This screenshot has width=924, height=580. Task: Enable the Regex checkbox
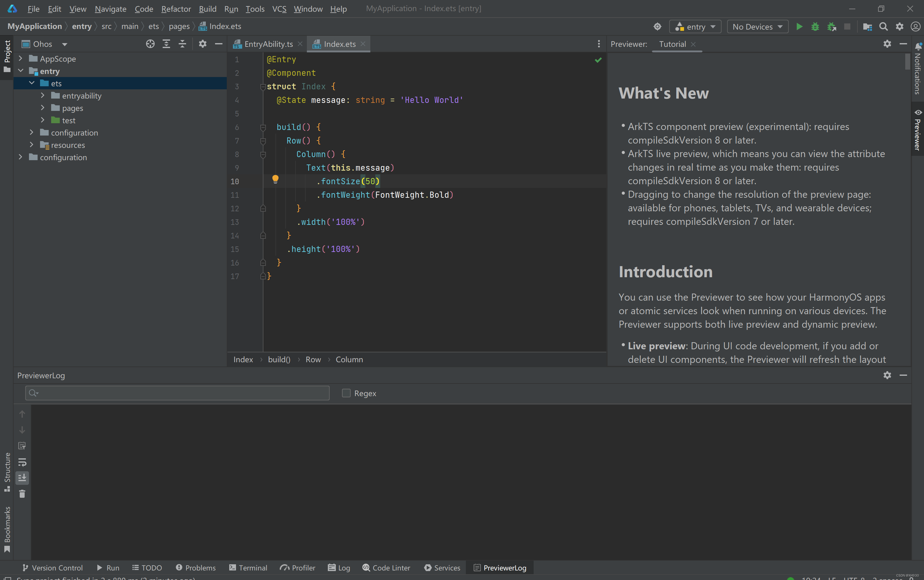click(346, 393)
